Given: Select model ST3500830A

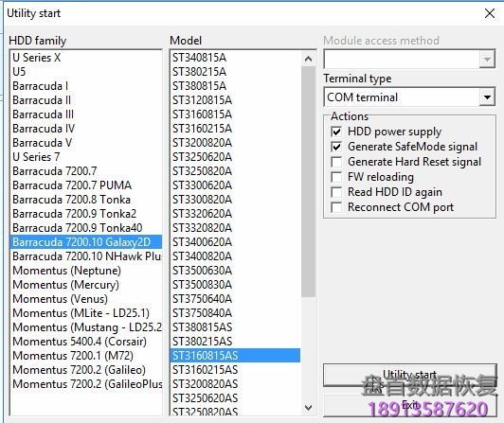Looking at the screenshot, I should tap(236, 285).
